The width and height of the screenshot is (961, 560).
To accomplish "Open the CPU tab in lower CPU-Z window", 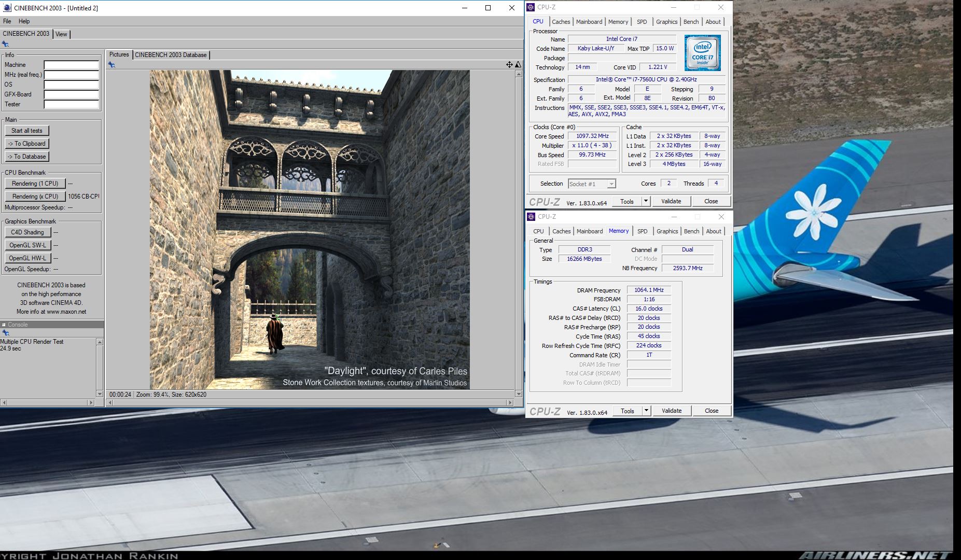I will tap(538, 231).
